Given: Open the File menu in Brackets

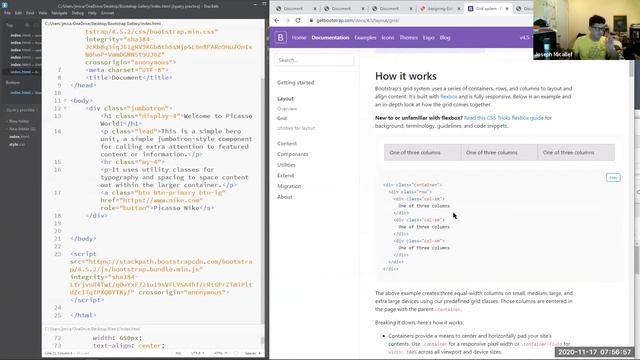Looking at the screenshot, I should point(7,13).
